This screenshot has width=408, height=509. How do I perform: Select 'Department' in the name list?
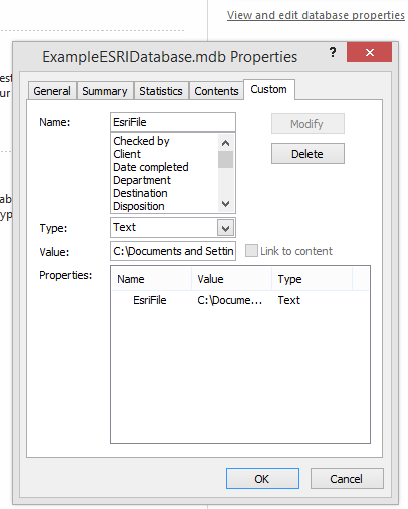142,180
